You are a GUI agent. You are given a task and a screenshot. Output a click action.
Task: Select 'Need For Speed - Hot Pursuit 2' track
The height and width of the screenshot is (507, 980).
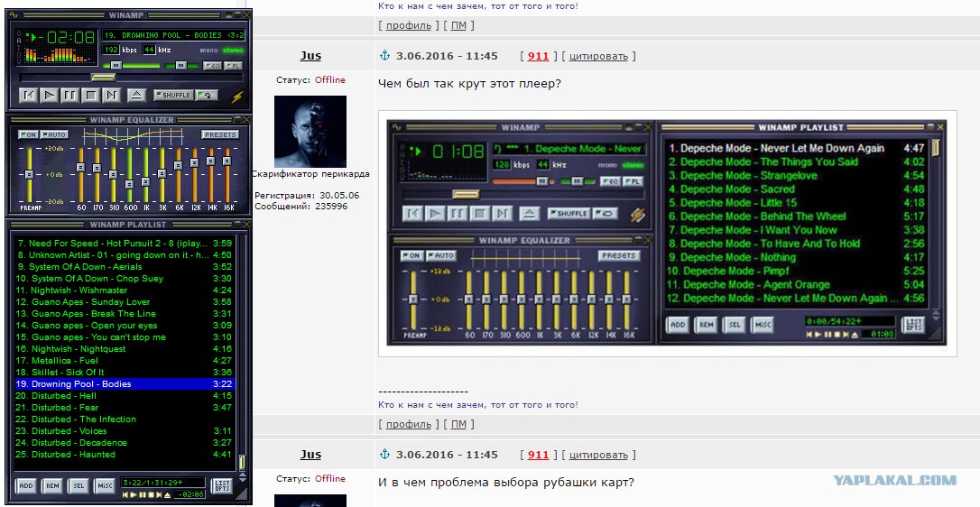tap(125, 244)
